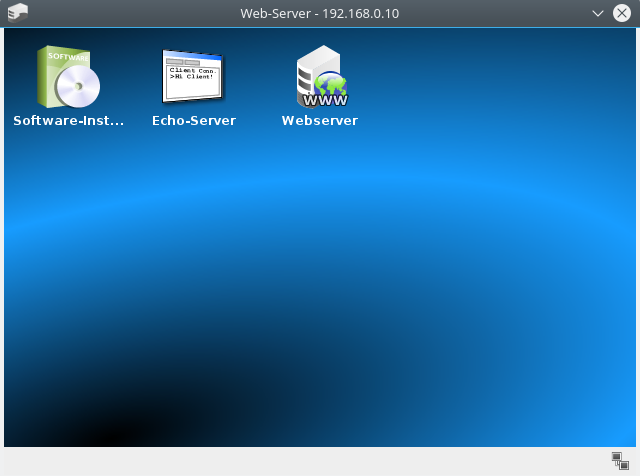Open the Software-Installation desktop icon
This screenshot has width=640, height=476.
[x=68, y=78]
